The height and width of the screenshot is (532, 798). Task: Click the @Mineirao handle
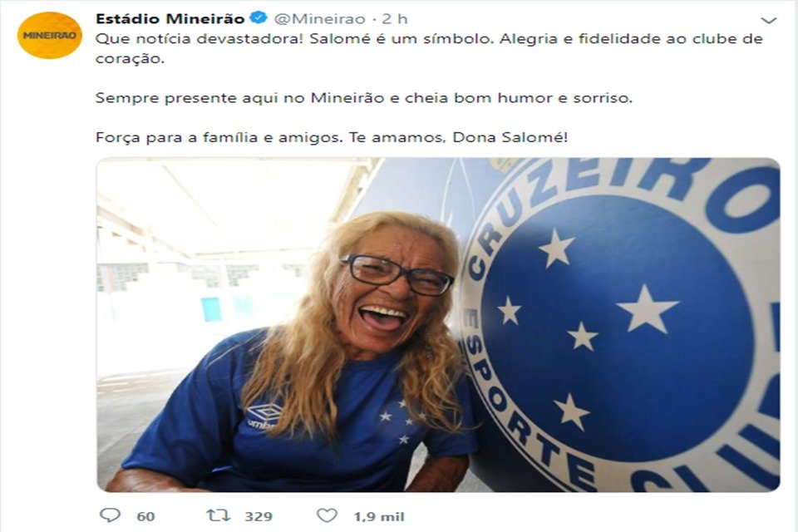coord(319,19)
